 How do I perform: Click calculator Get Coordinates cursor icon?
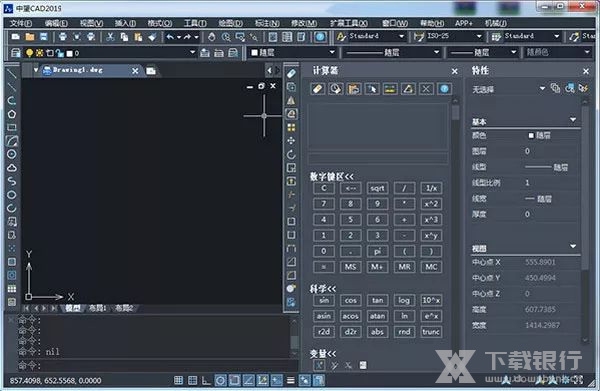click(x=372, y=89)
